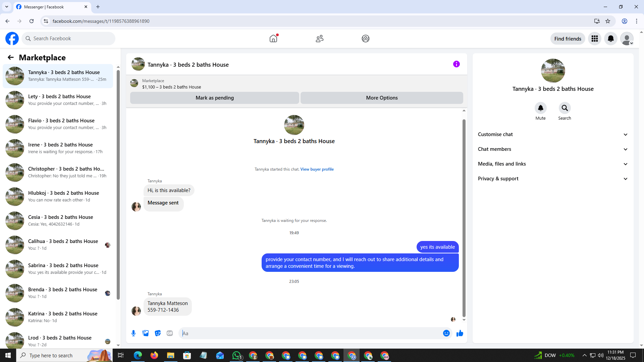
Task: Open the sticker picker icon
Action: pos(158,333)
